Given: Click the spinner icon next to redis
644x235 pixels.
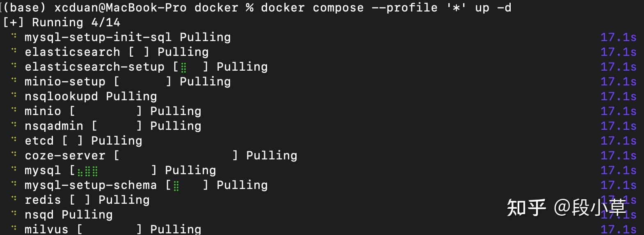Looking at the screenshot, I should pyautogui.click(x=14, y=199).
